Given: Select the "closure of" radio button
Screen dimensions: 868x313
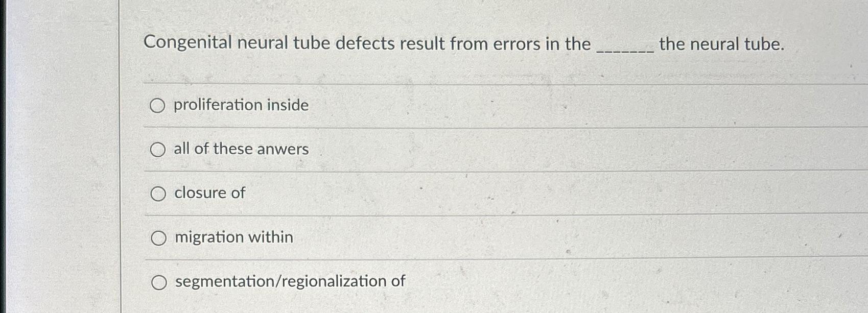Looking at the screenshot, I should point(159,194).
